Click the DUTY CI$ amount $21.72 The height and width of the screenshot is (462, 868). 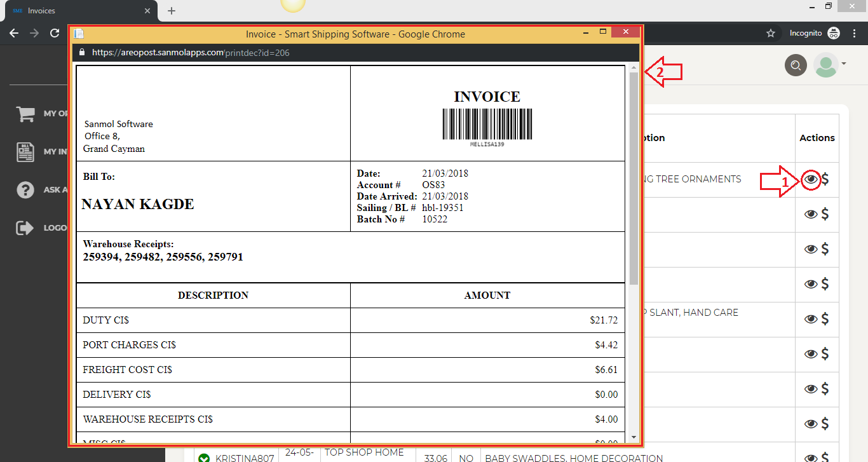tap(604, 320)
